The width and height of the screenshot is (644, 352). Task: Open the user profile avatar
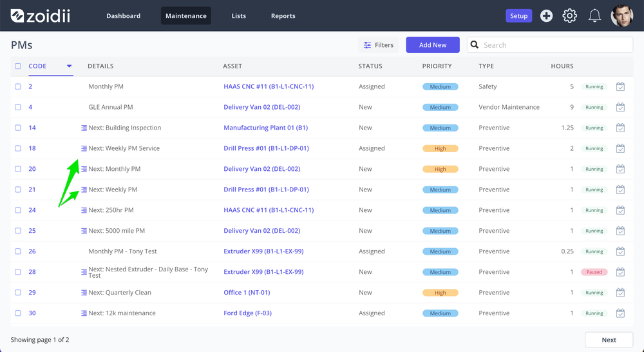pyautogui.click(x=622, y=15)
